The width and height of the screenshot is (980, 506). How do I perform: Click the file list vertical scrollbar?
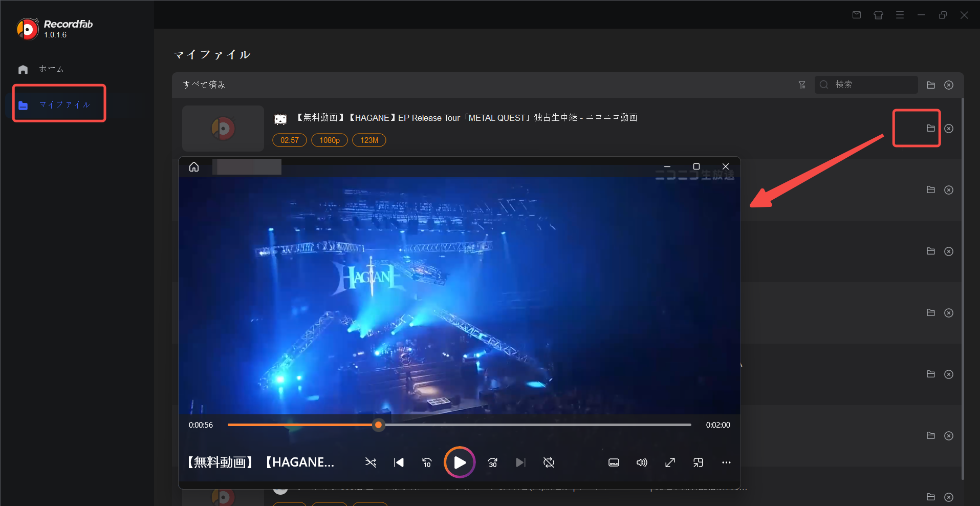click(963, 289)
